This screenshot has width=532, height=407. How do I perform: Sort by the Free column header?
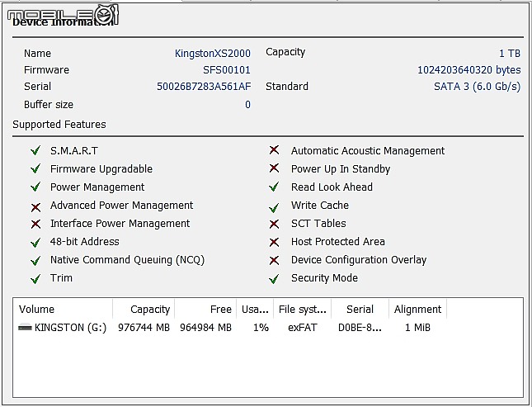click(205, 309)
